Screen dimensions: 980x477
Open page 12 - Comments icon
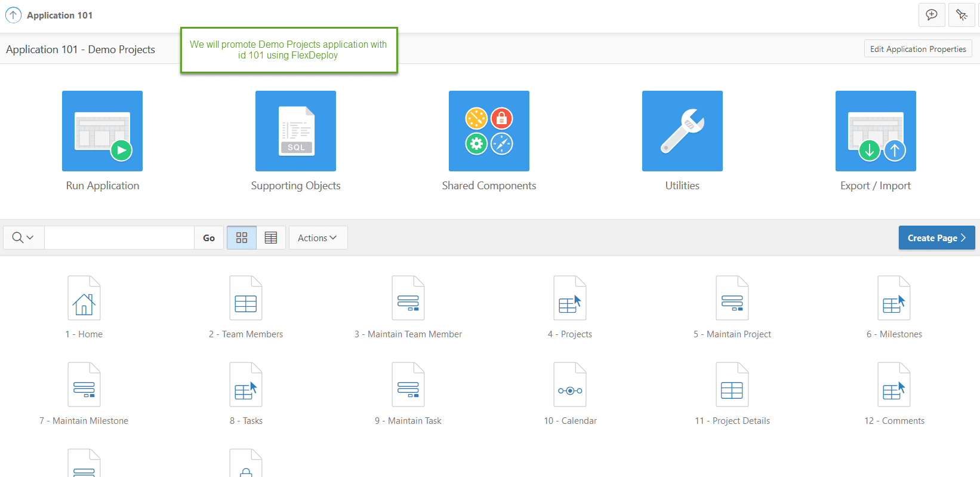(x=894, y=384)
